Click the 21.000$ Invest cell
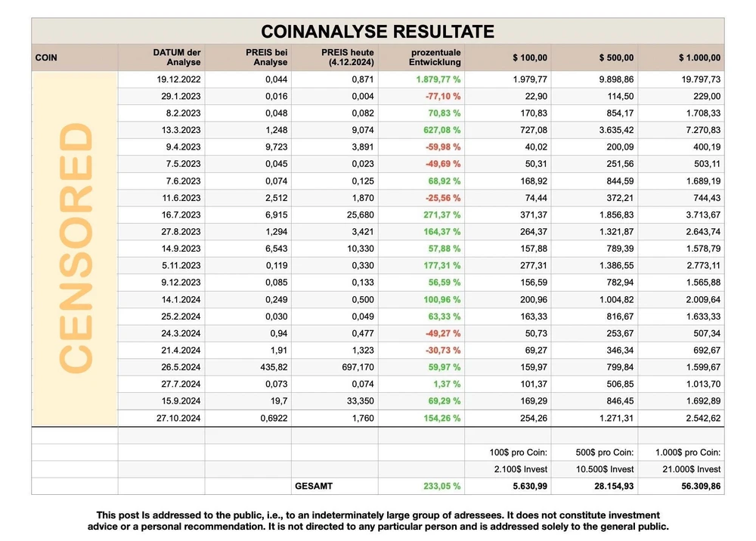The width and height of the screenshot is (756, 541). [690, 469]
